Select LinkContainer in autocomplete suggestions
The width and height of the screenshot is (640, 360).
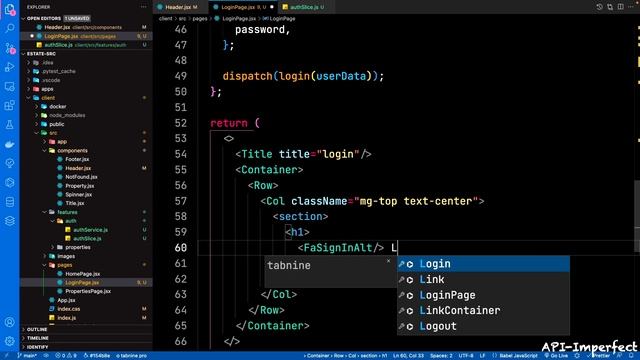click(x=483, y=311)
